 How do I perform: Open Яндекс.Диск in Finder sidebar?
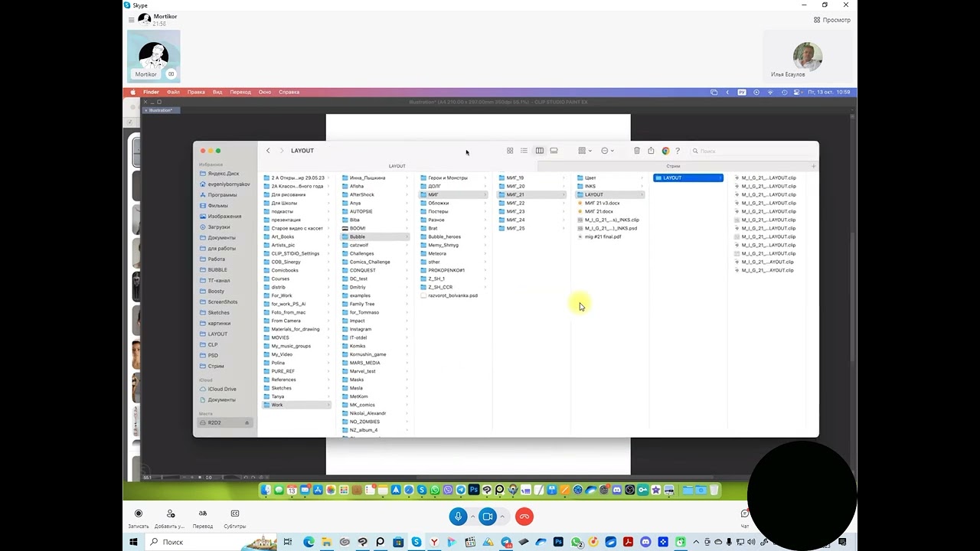click(x=224, y=174)
